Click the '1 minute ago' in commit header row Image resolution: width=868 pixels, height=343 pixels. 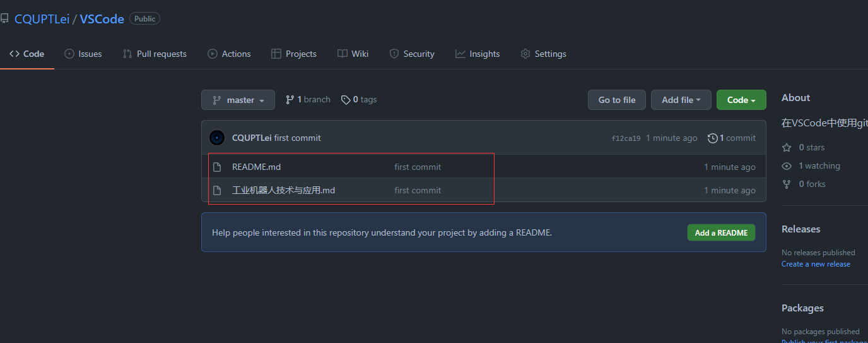point(672,138)
